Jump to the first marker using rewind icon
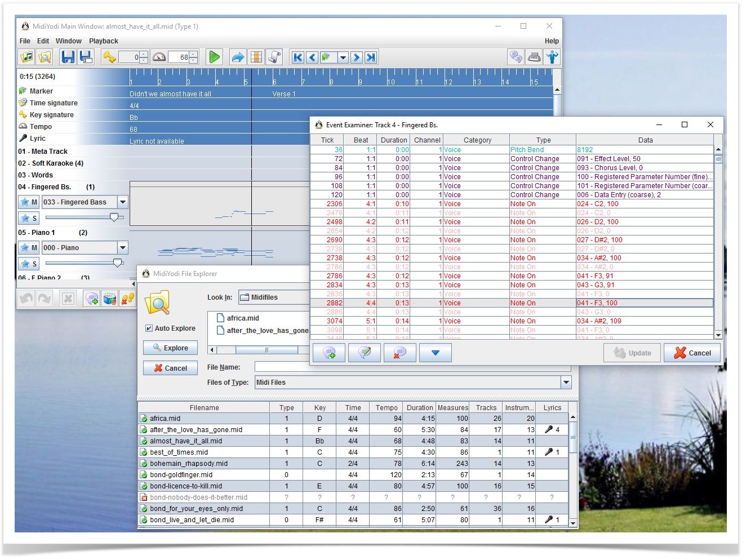 pyautogui.click(x=297, y=57)
